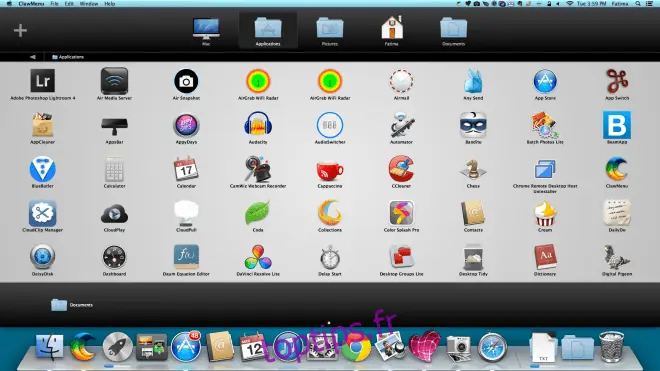This screenshot has height=371, width=660.
Task: Open AppCleaner app
Action: point(43,125)
